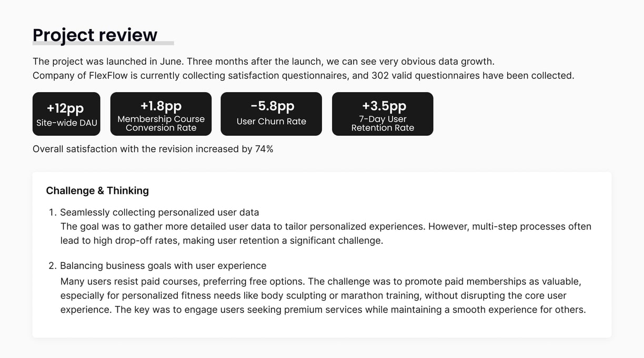This screenshot has height=358, width=644.
Task: Click the 7-Day User Retention Rate label
Action: 383,123
